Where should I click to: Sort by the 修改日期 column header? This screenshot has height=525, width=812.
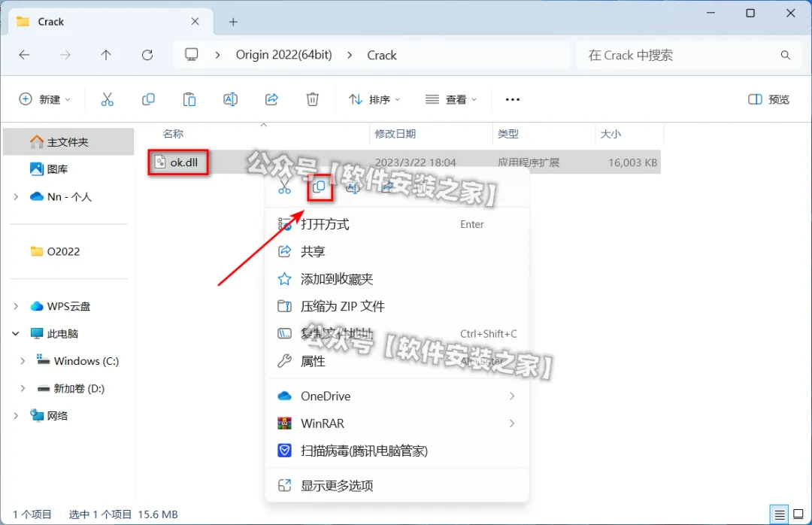tap(395, 134)
